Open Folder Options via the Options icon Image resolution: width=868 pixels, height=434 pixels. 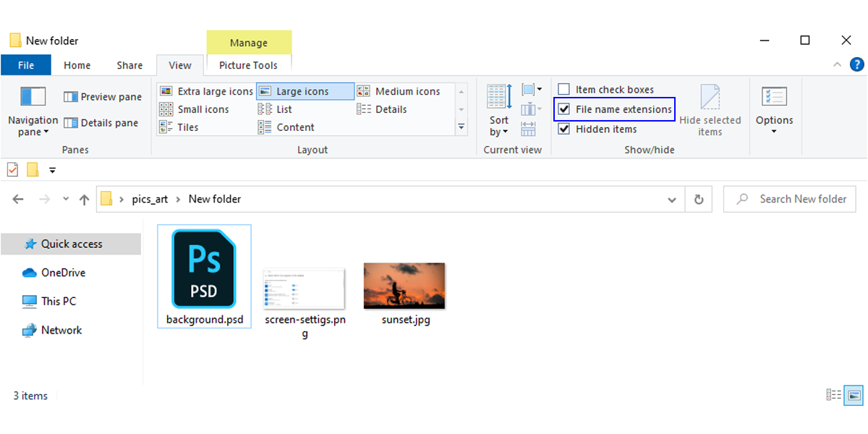point(774,96)
